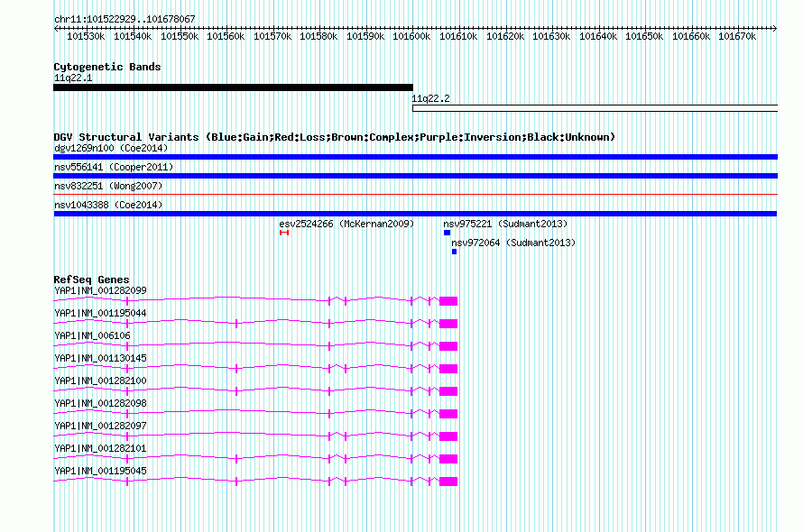The width and height of the screenshot is (803, 532).
Task: Click the 101650k ruler tick label
Action: point(644,36)
